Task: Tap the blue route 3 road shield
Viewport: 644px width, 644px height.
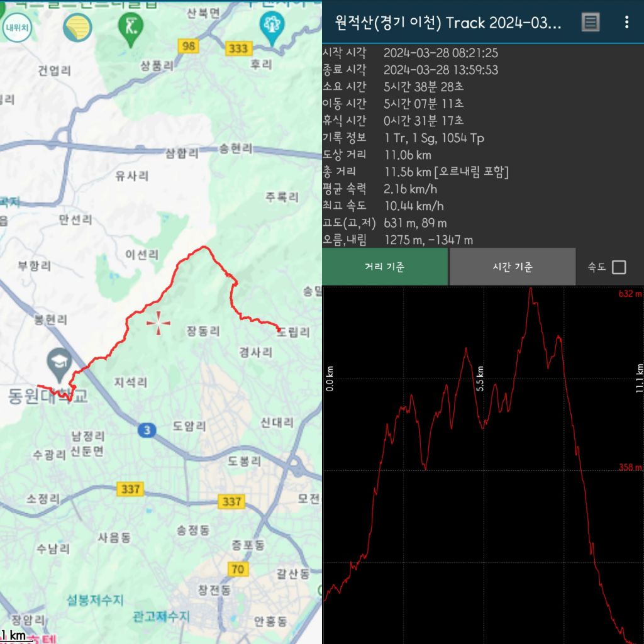Action: pos(147,430)
